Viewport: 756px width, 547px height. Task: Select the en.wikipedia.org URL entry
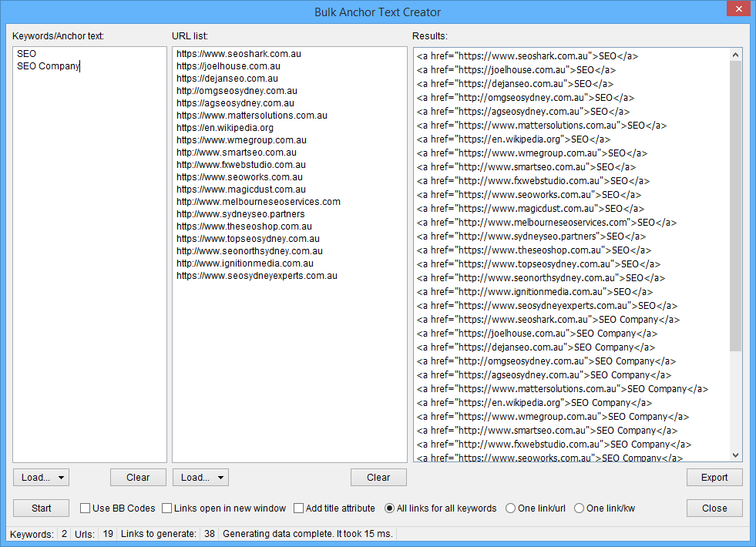pyautogui.click(x=225, y=128)
